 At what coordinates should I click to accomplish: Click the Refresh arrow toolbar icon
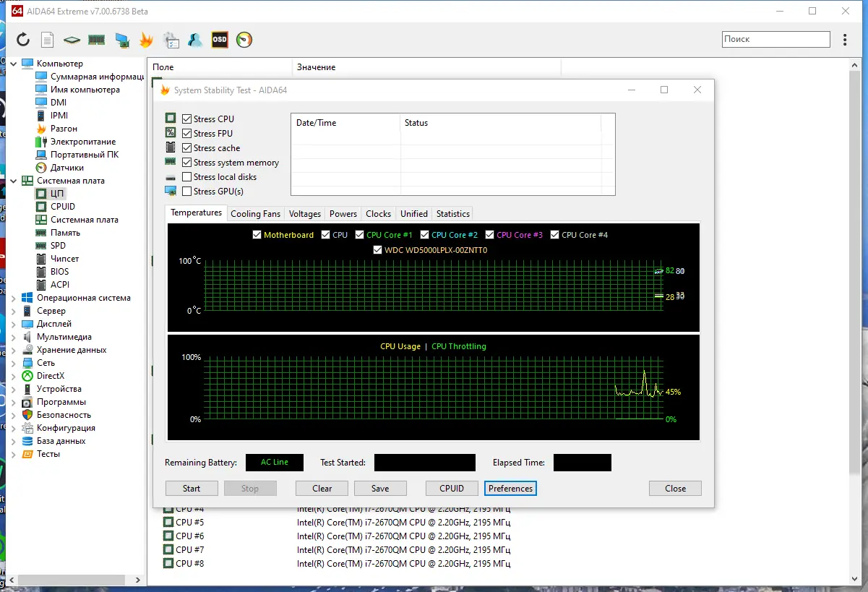[x=23, y=40]
